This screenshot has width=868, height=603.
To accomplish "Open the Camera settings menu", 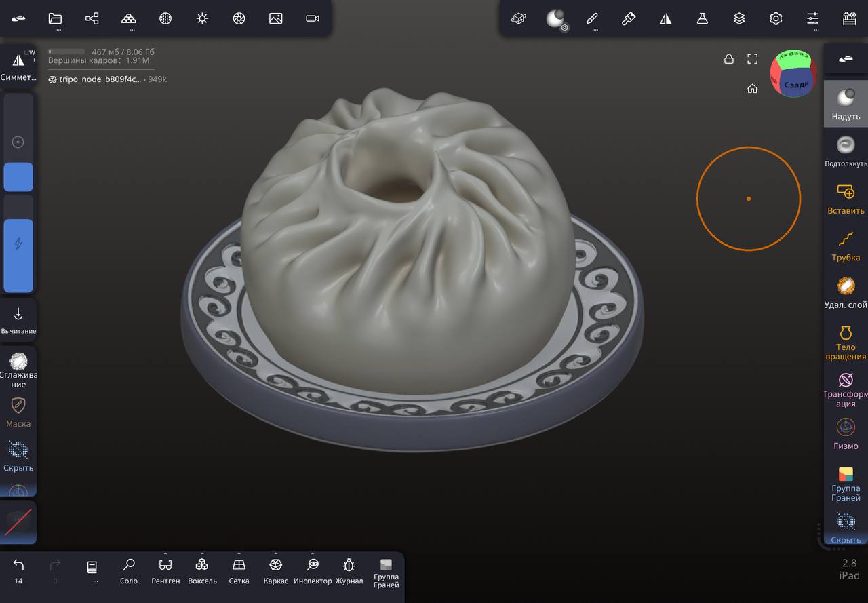I will [x=312, y=18].
